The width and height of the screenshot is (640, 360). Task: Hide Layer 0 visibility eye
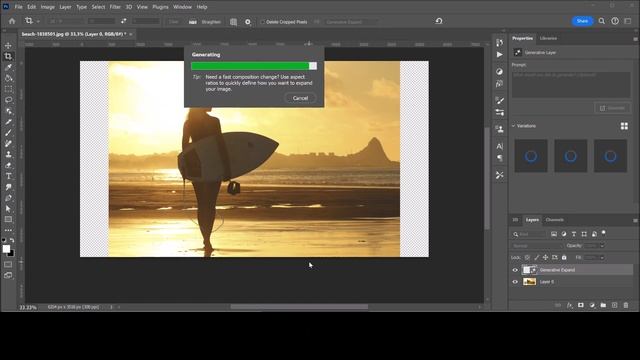click(515, 282)
